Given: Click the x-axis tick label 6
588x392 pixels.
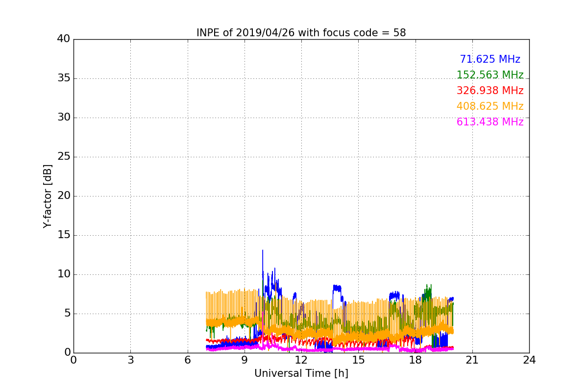Looking at the screenshot, I should (187, 360).
